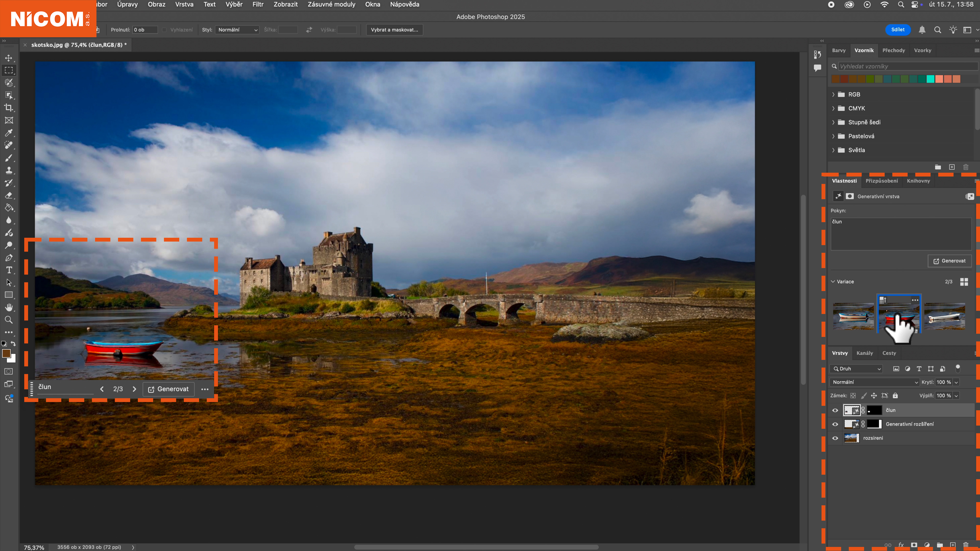980x551 pixels.
Task: Pick the bright turquoise recent swatch
Action: 930,79
